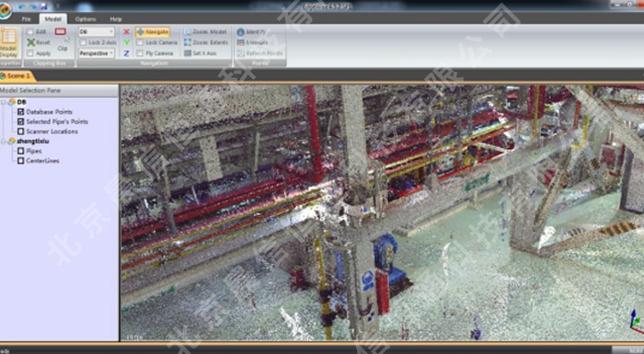Viewport: 644px width, 354px height.
Task: Open the Model Display panel button
Action: click(8, 42)
